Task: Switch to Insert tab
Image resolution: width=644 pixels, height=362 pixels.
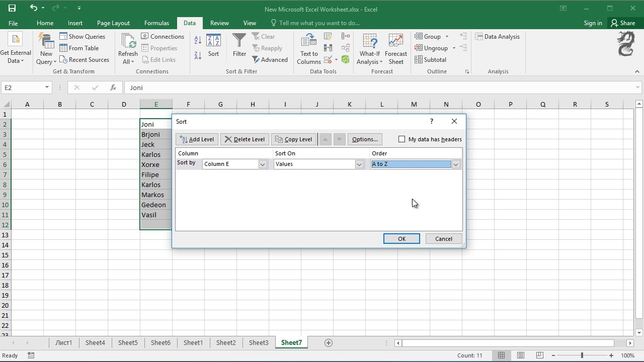Action: click(75, 23)
